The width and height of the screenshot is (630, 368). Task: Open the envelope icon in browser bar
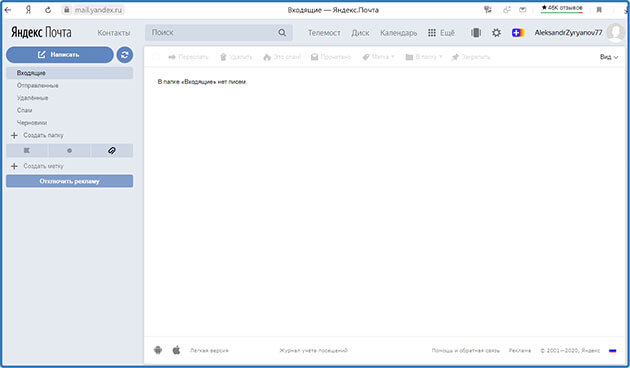click(x=522, y=10)
